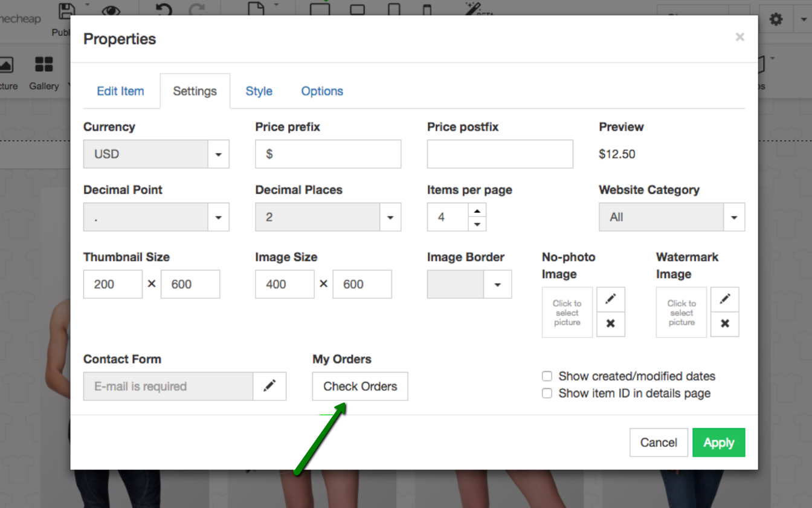This screenshot has width=812, height=508.
Task: Remove the Watermark Image with its X icon
Action: pos(725,324)
